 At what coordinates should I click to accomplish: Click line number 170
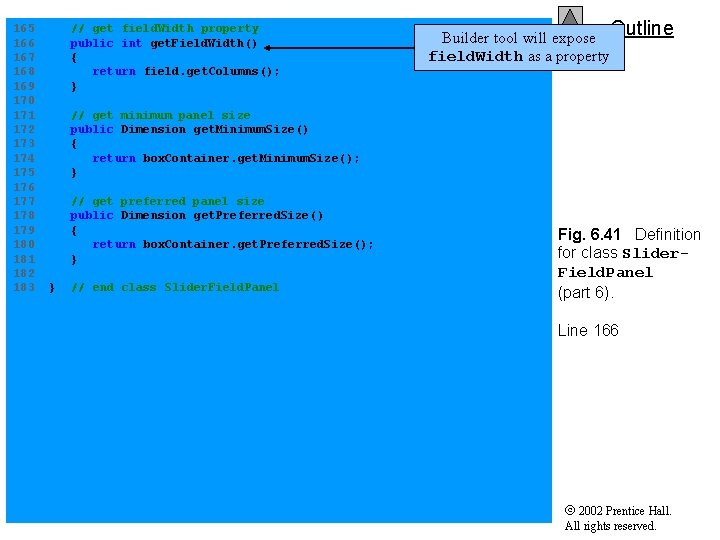pos(24,101)
